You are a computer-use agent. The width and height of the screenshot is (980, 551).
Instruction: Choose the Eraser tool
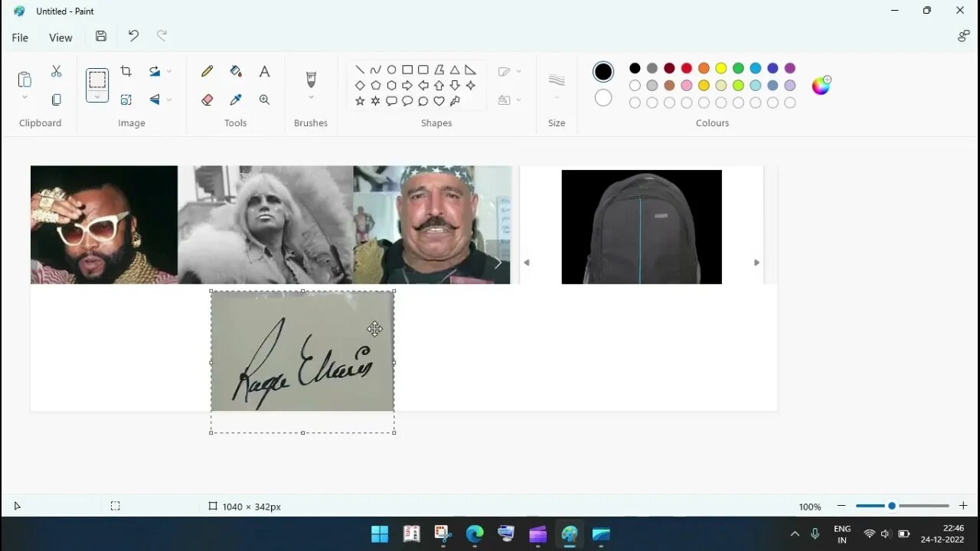(207, 99)
